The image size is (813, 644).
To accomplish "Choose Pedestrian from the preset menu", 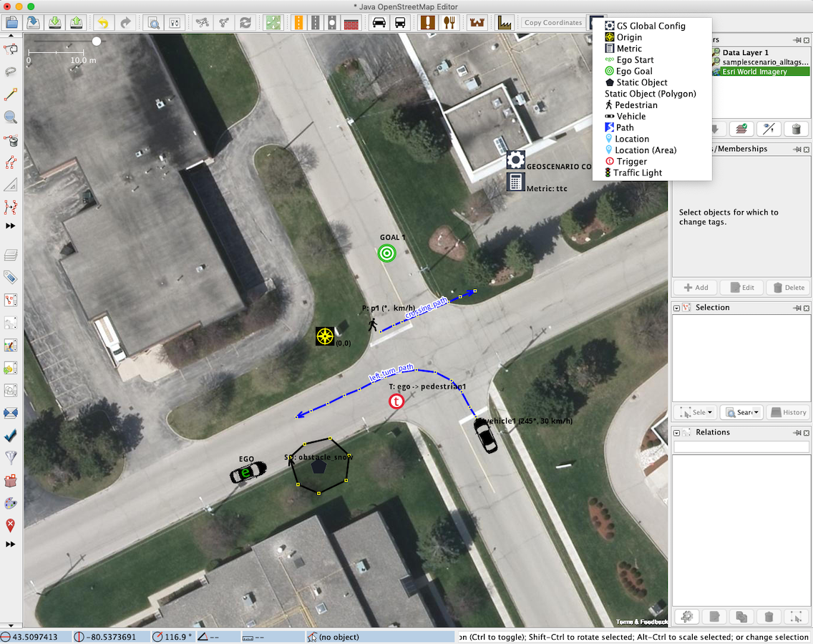I will [631, 104].
